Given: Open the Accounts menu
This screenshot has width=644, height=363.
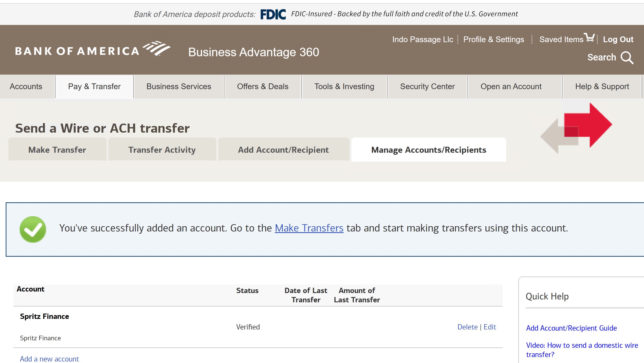Looking at the screenshot, I should coord(26,87).
